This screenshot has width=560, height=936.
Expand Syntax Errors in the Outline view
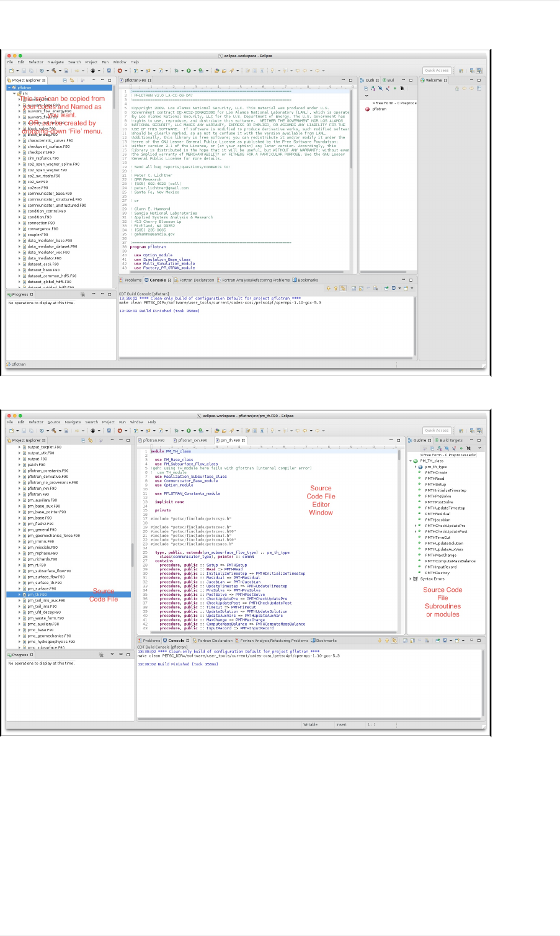tap(411, 578)
